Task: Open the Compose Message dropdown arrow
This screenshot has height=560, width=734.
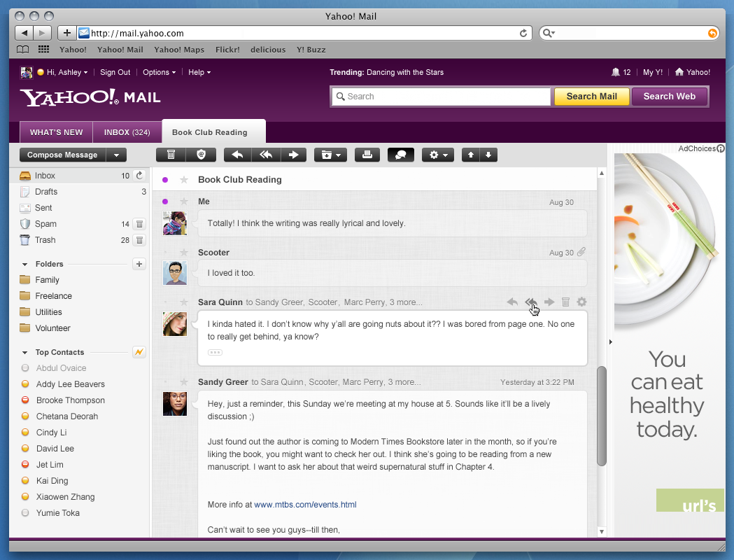Action: click(117, 155)
